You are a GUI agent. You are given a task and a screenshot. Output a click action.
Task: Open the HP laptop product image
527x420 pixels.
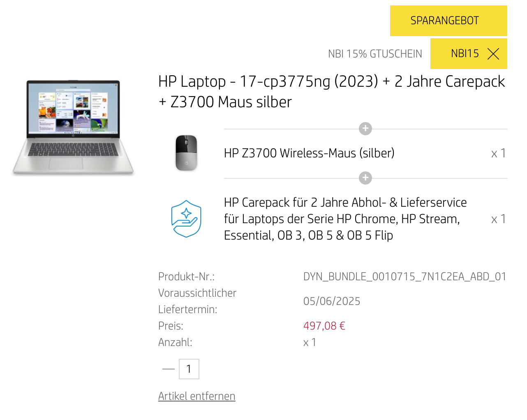[73, 128]
